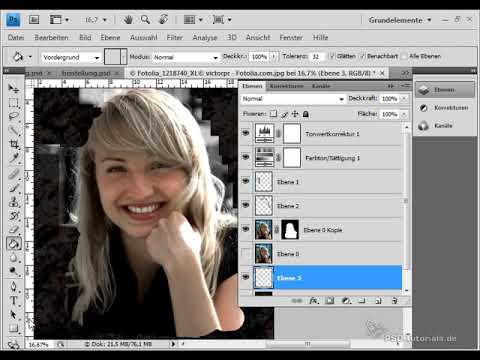
Task: Show the hidden Ebene 0 layer
Action: click(x=246, y=253)
